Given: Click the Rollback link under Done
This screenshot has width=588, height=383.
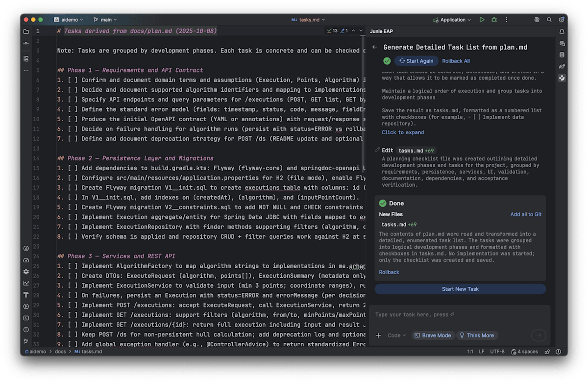Looking at the screenshot, I should [389, 272].
